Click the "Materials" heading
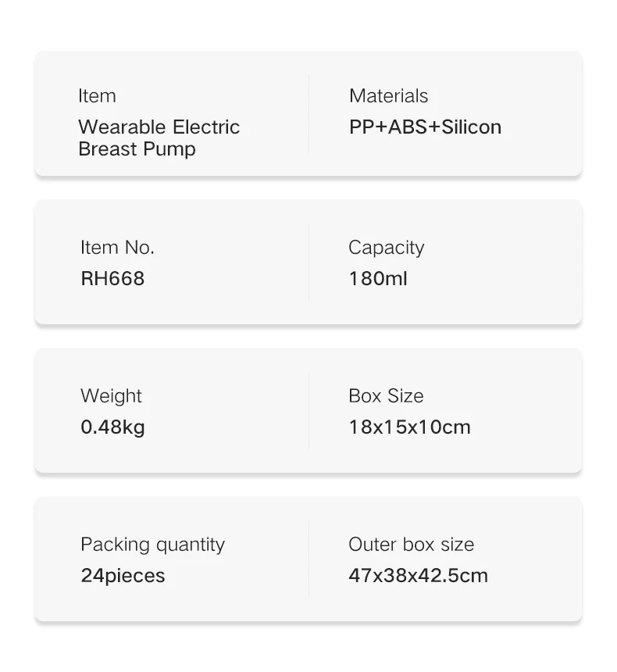Image resolution: width=617 pixels, height=672 pixels. 388,96
